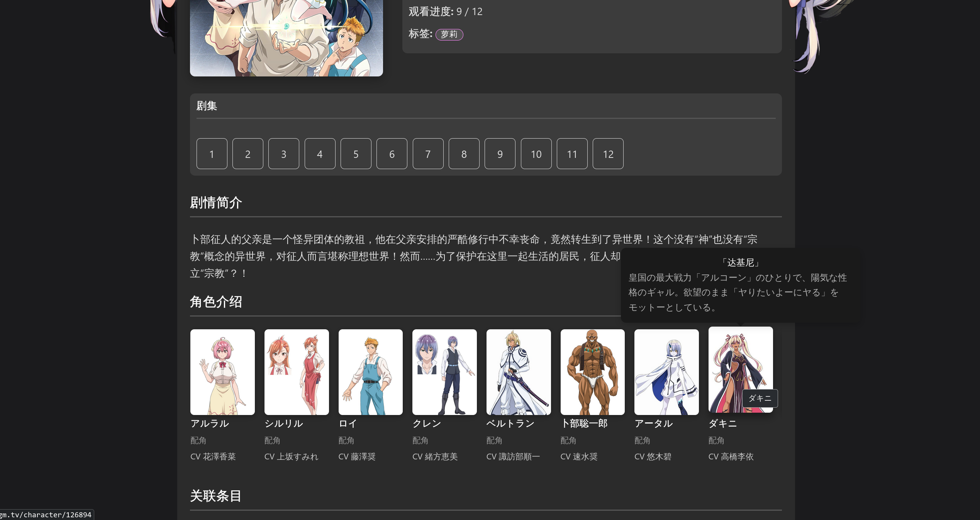The width and height of the screenshot is (980, 520).
Task: Select episode 3 button
Action: [283, 154]
